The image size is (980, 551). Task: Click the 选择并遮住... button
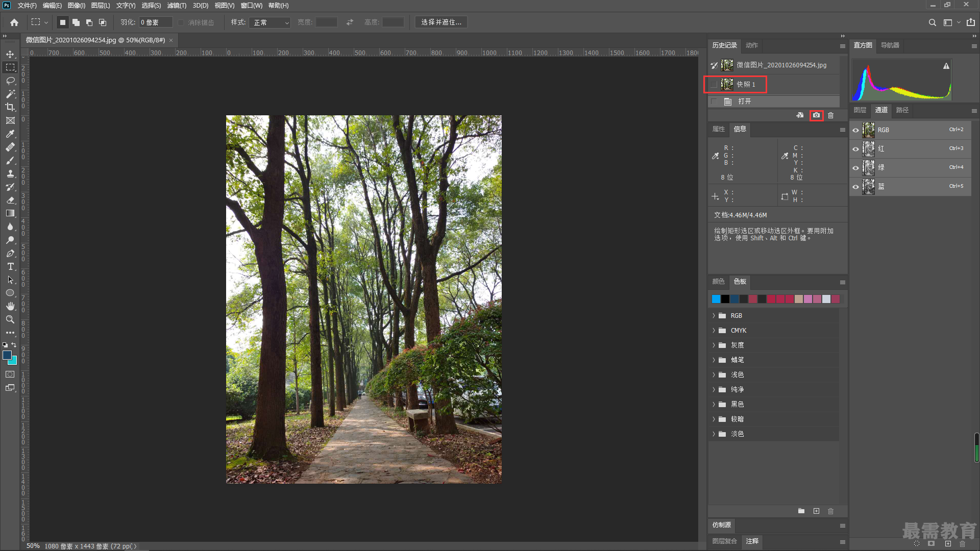tap(441, 22)
